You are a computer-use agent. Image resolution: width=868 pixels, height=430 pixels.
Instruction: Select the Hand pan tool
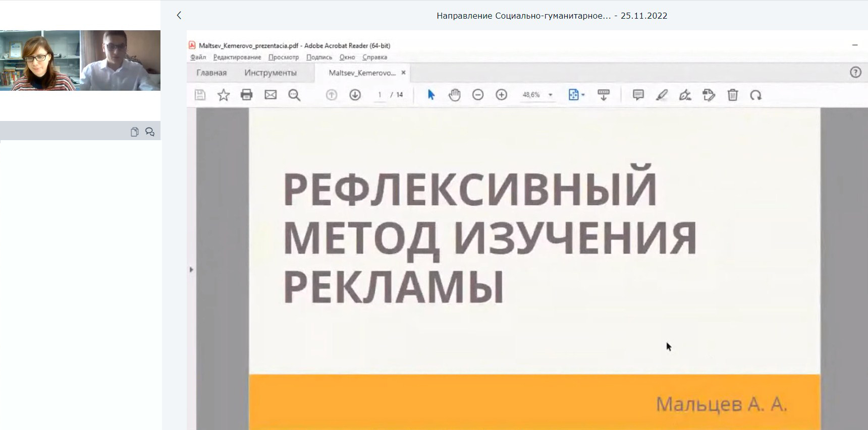[455, 95]
